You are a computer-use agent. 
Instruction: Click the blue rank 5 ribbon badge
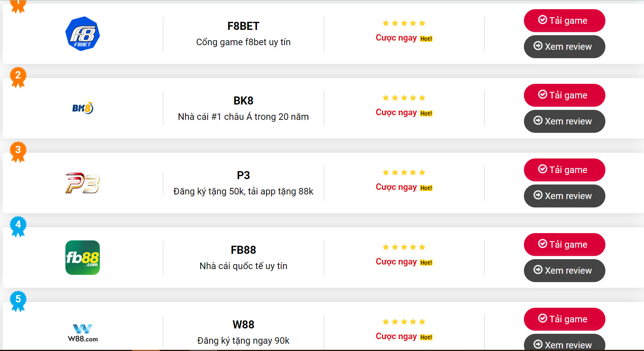(x=18, y=300)
